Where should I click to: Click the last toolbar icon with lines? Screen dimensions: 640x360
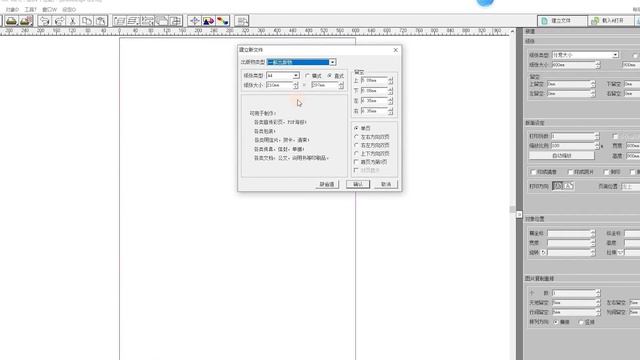[242, 21]
